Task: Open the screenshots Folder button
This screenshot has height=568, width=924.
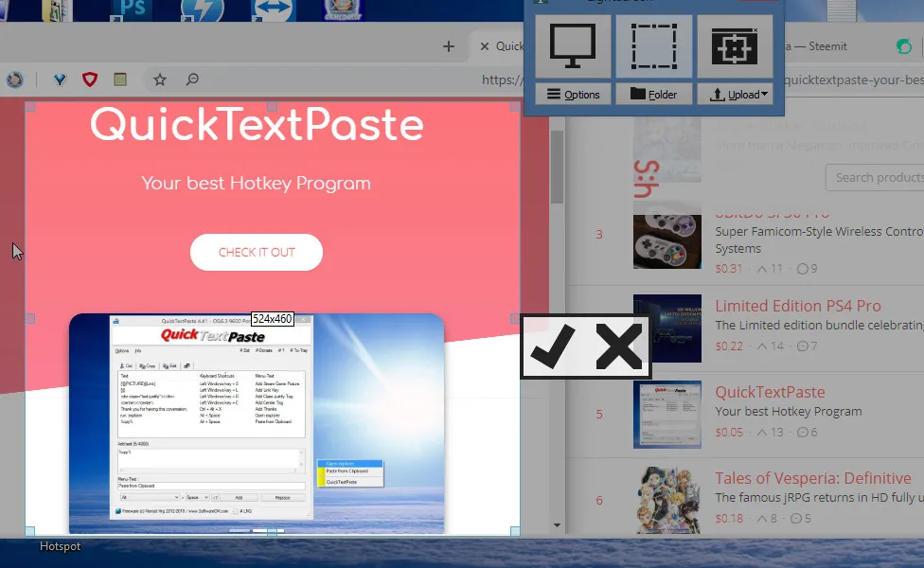Action: point(653,95)
